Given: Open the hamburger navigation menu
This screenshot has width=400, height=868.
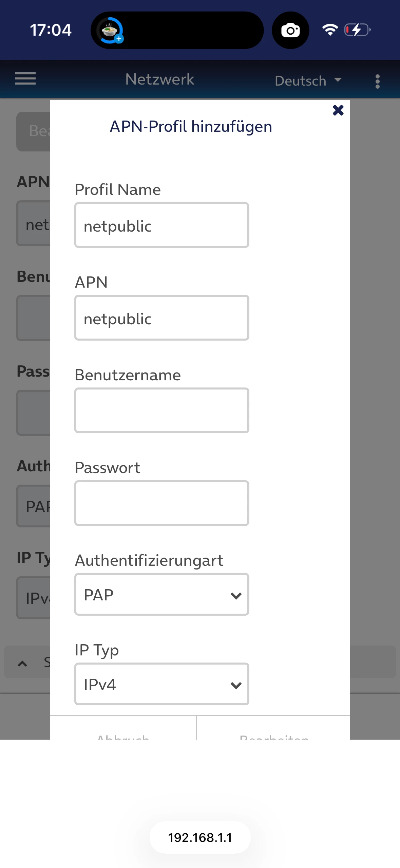Looking at the screenshot, I should pos(25,79).
